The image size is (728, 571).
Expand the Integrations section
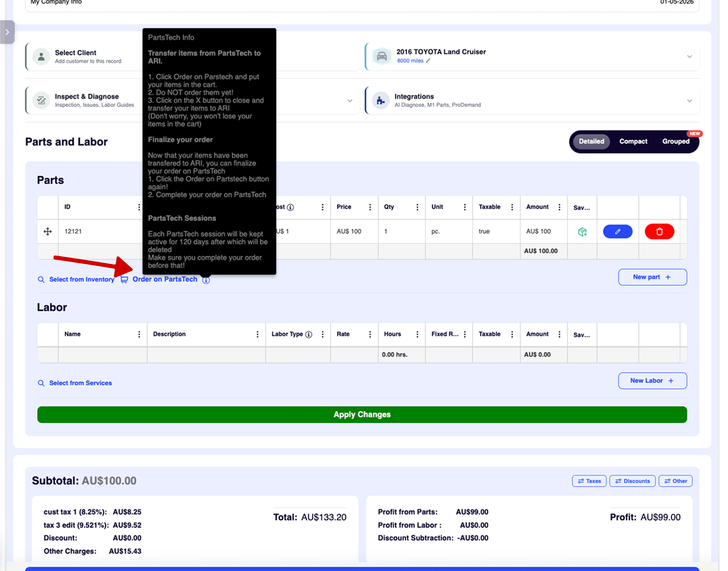point(689,101)
